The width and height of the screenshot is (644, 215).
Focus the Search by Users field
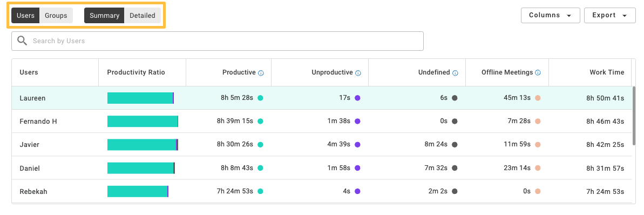(x=217, y=41)
